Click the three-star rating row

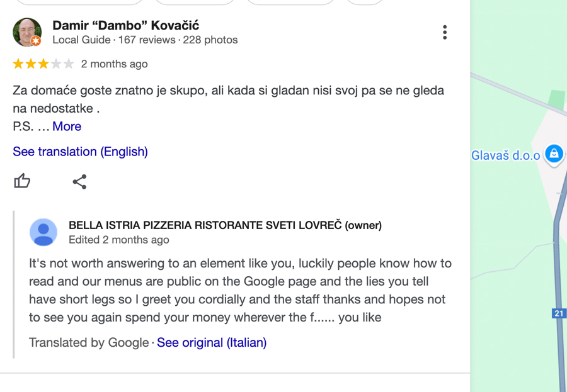43,64
